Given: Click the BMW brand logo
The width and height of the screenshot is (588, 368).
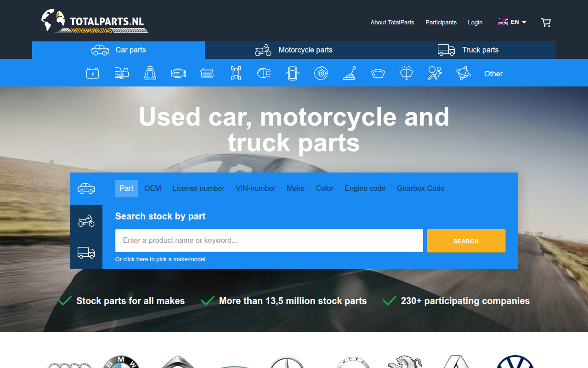Looking at the screenshot, I should click(121, 362).
